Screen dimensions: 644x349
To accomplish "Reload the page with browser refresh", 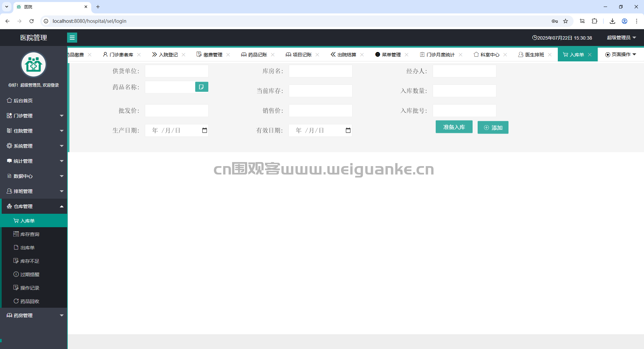I will (32, 21).
